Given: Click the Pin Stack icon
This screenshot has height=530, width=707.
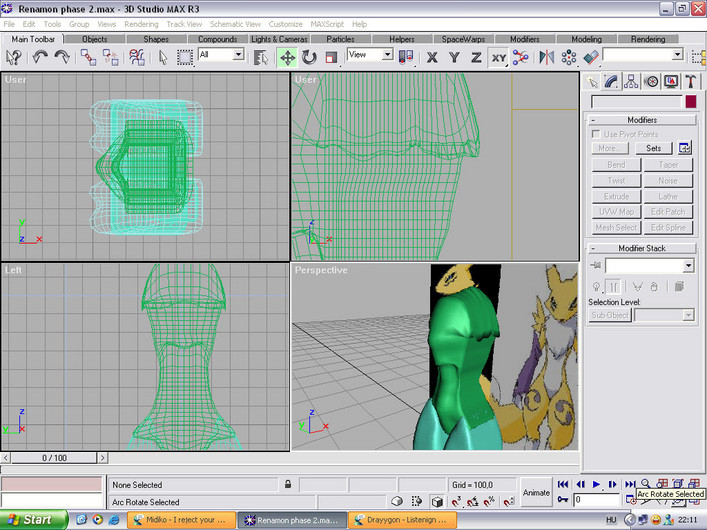Looking at the screenshot, I should (596, 265).
